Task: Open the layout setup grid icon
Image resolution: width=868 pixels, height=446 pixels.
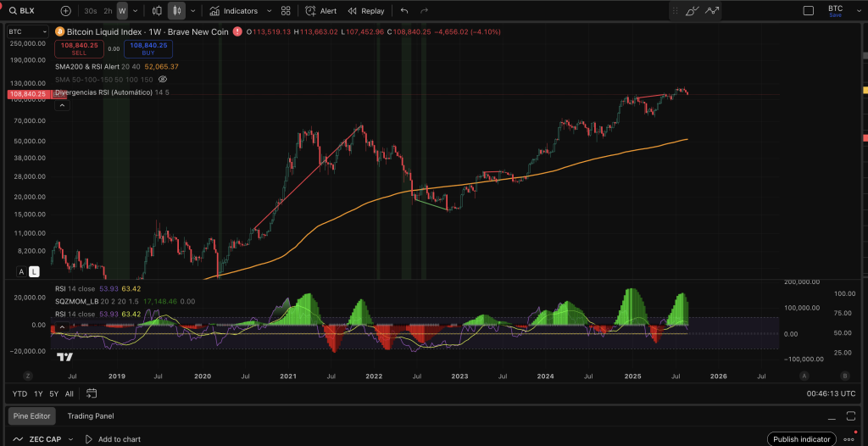Action: 286,11
